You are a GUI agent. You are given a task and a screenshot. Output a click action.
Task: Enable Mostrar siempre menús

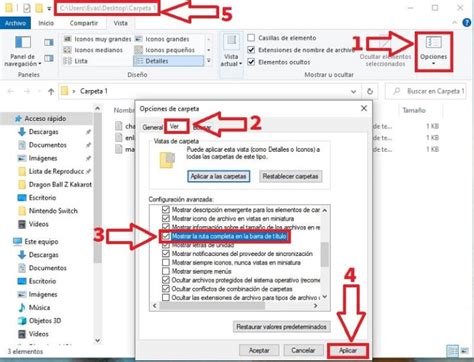(x=166, y=271)
